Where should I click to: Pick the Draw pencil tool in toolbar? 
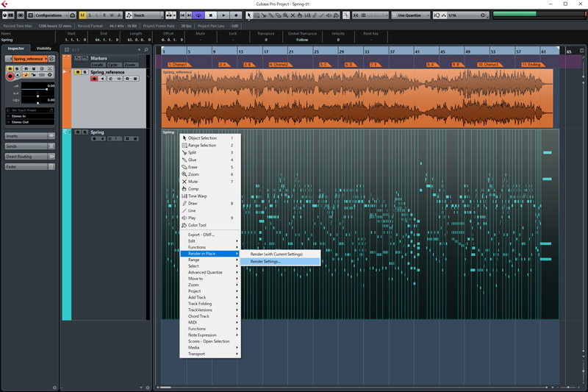(x=315, y=15)
